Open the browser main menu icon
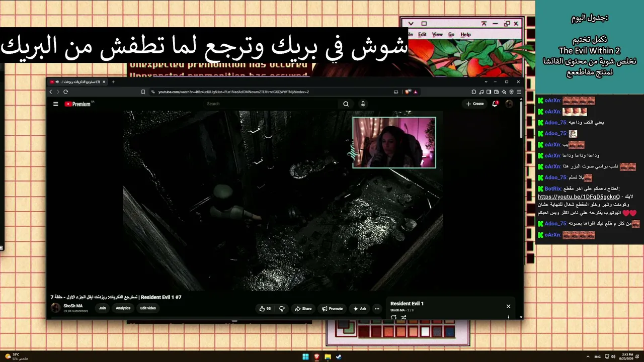 click(x=519, y=92)
